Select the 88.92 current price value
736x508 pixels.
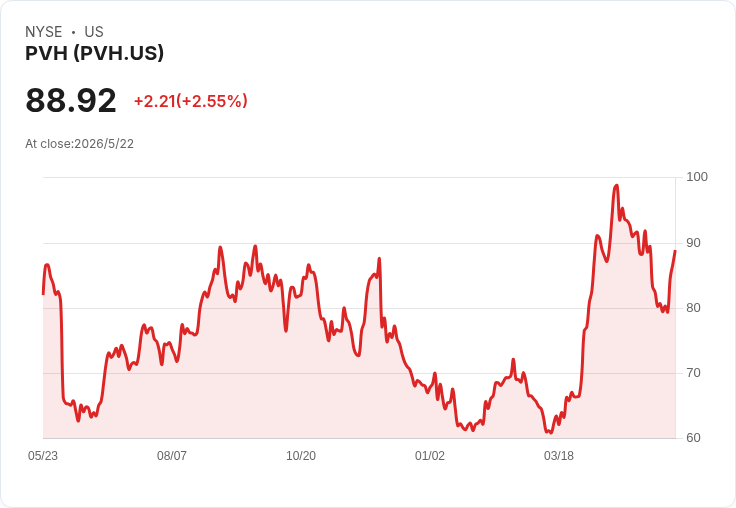[x=71, y=100]
